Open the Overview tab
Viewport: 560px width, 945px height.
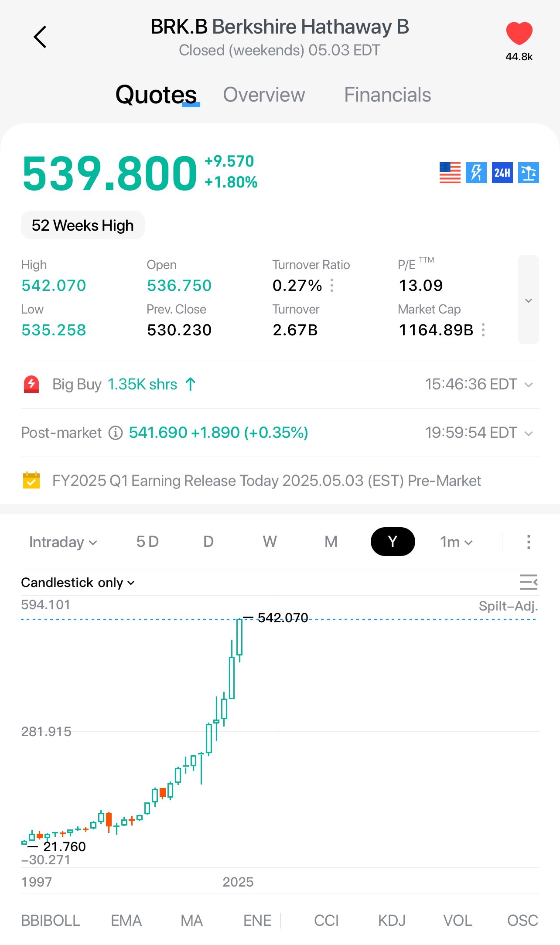coord(264,95)
